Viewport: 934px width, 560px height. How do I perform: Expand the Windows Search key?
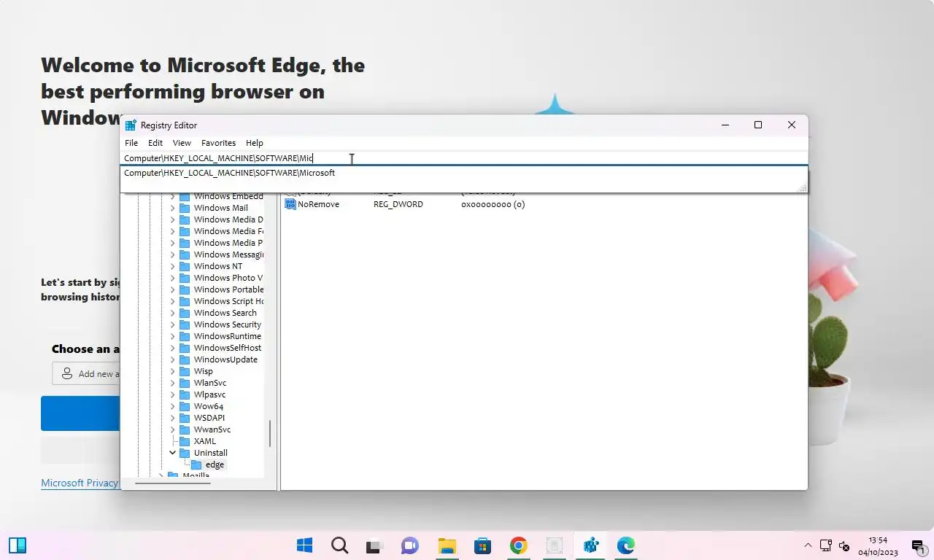coord(173,313)
